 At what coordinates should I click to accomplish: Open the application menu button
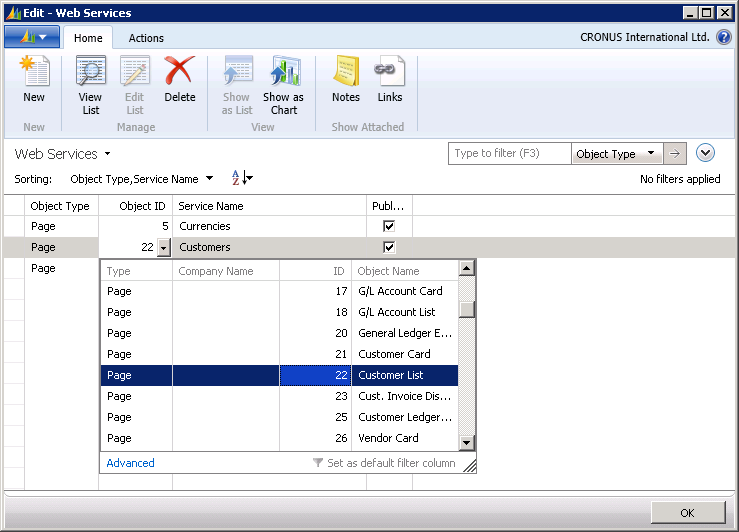[x=32, y=37]
